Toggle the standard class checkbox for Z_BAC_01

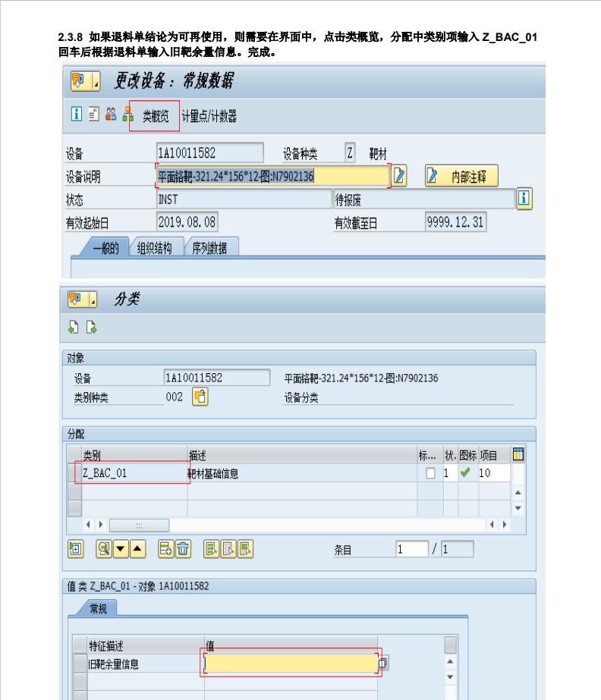point(431,473)
